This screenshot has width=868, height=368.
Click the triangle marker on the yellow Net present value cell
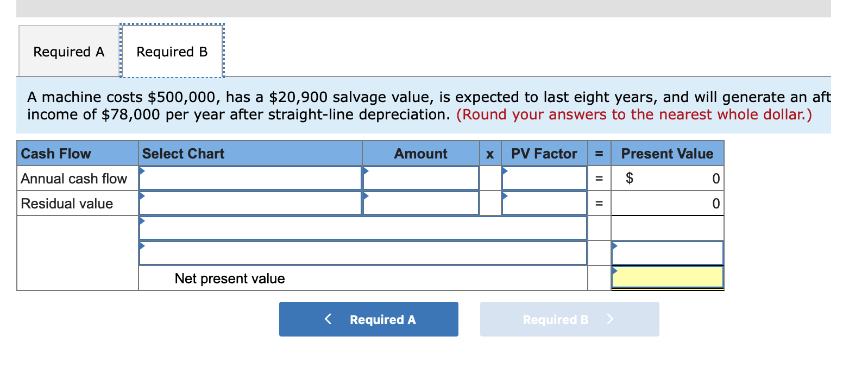(614, 270)
